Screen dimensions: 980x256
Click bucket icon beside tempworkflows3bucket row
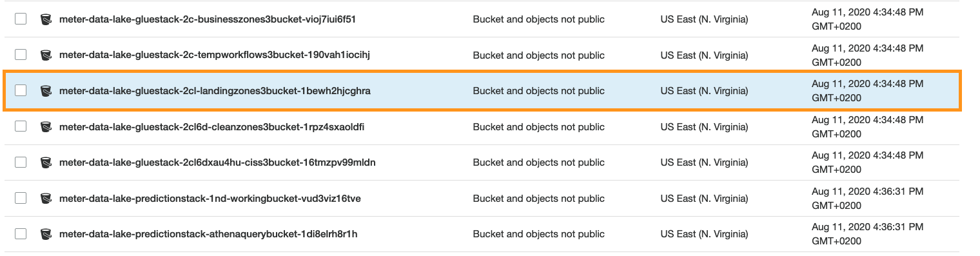(46, 55)
